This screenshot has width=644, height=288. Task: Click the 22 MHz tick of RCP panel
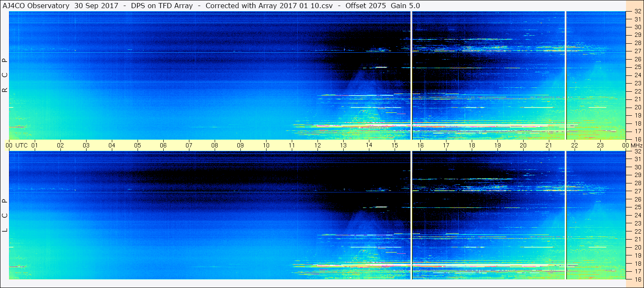coord(638,91)
